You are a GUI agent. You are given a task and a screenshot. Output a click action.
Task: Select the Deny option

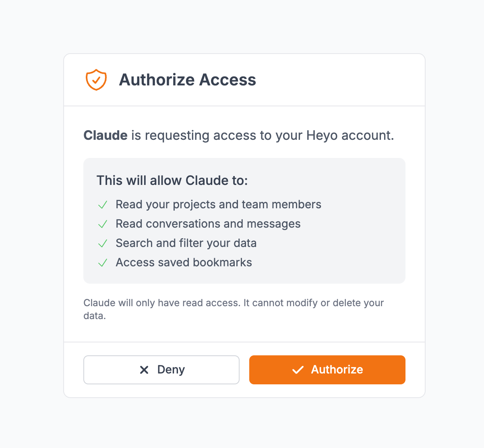point(161,369)
